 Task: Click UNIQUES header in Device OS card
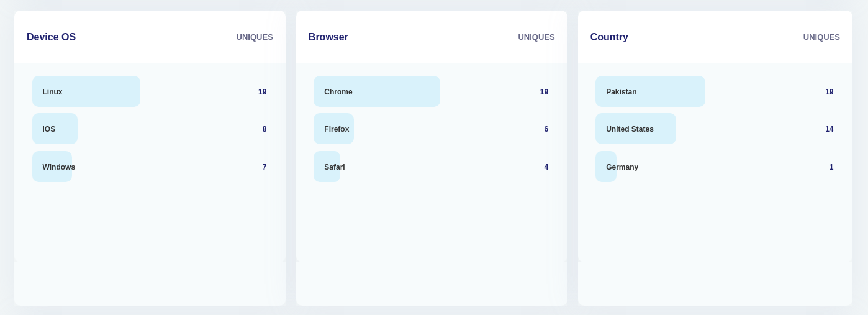(x=255, y=37)
